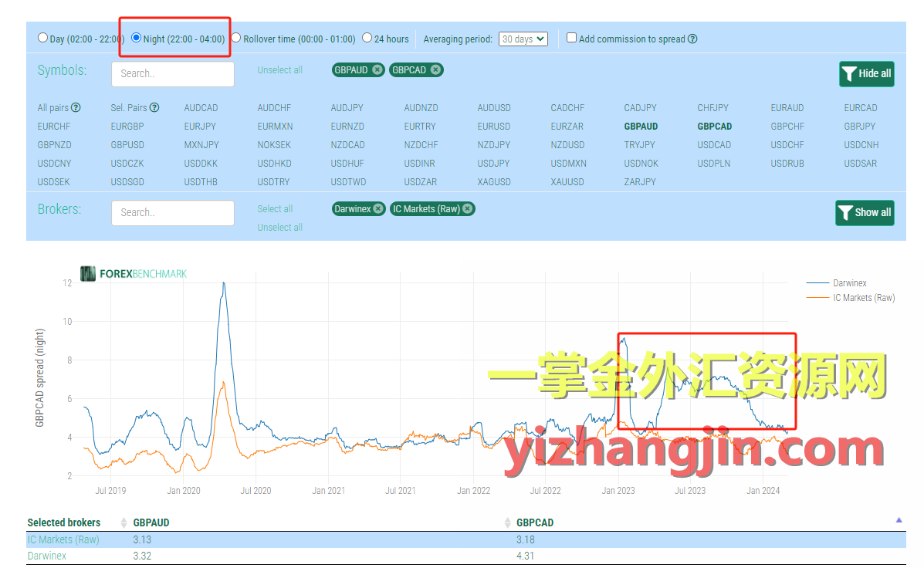
Task: Open the Averaging period 30 days dropdown
Action: pyautogui.click(x=523, y=39)
